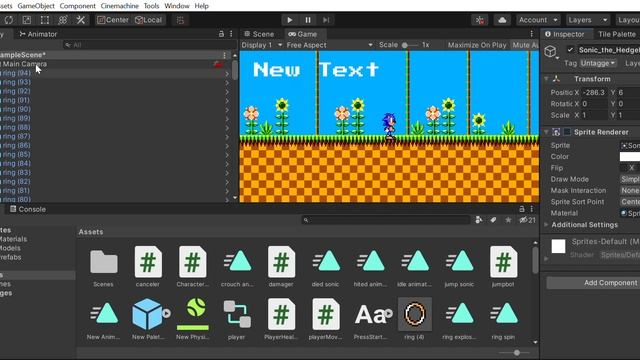The height and width of the screenshot is (360, 640).
Task: Click the Project search input field
Action: coord(386,220)
